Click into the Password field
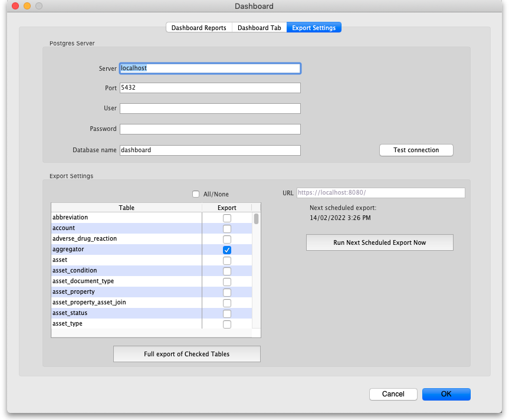 click(x=210, y=129)
